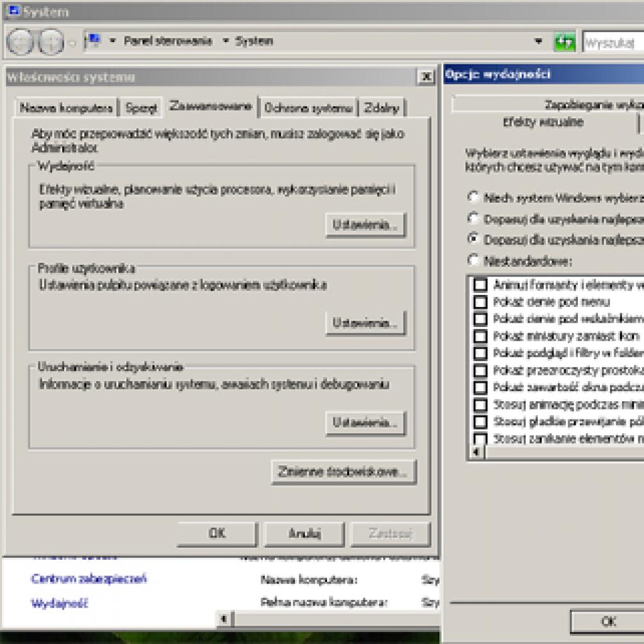
Task: Enable Stosuj zanikanie elementów checkbox
Action: 480,438
